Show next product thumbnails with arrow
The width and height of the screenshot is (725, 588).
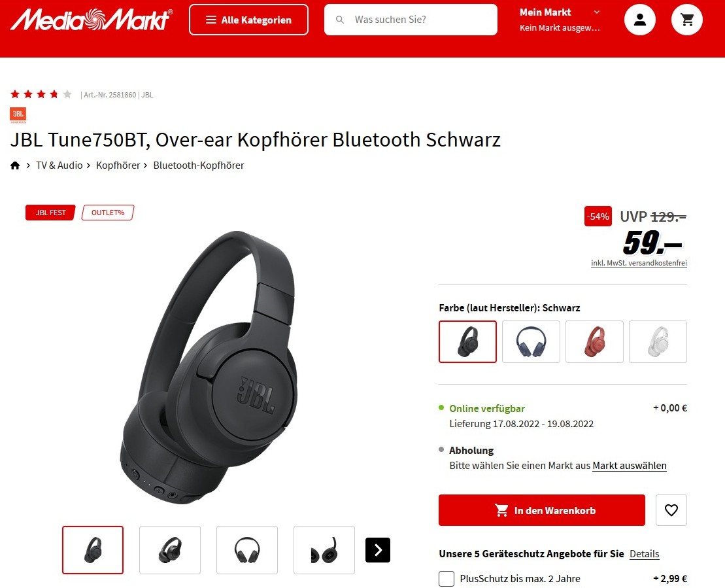[x=378, y=549]
